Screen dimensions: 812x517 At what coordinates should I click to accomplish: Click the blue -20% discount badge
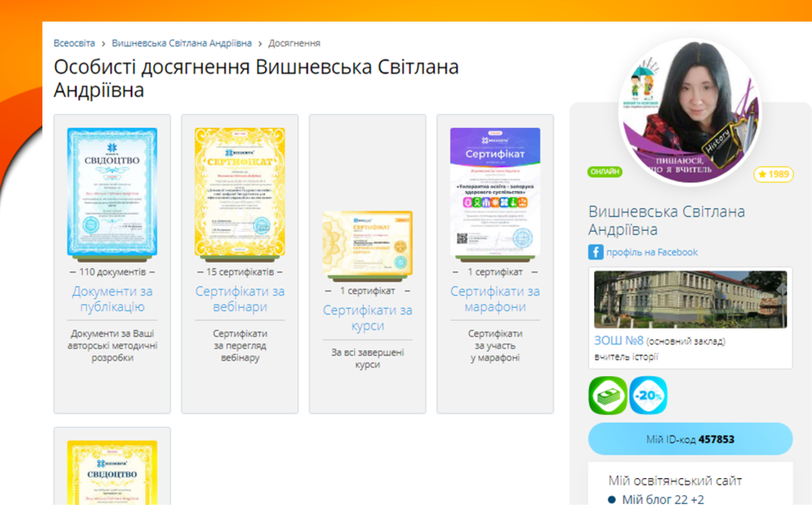[x=649, y=395]
